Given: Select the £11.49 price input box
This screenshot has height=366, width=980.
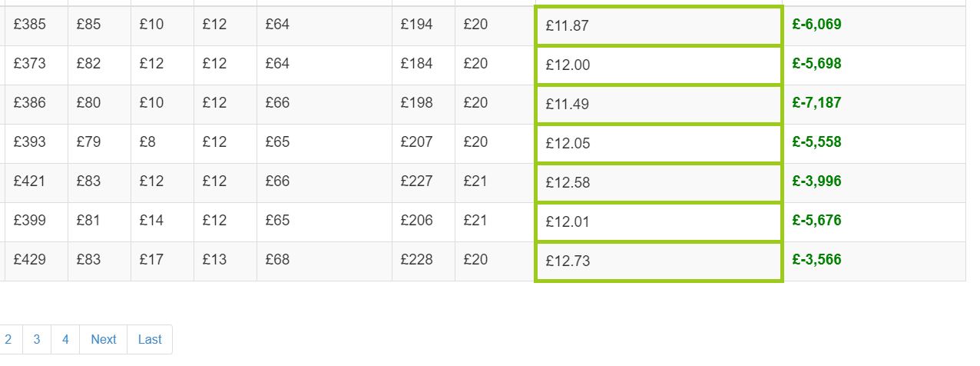Looking at the screenshot, I should (x=658, y=105).
